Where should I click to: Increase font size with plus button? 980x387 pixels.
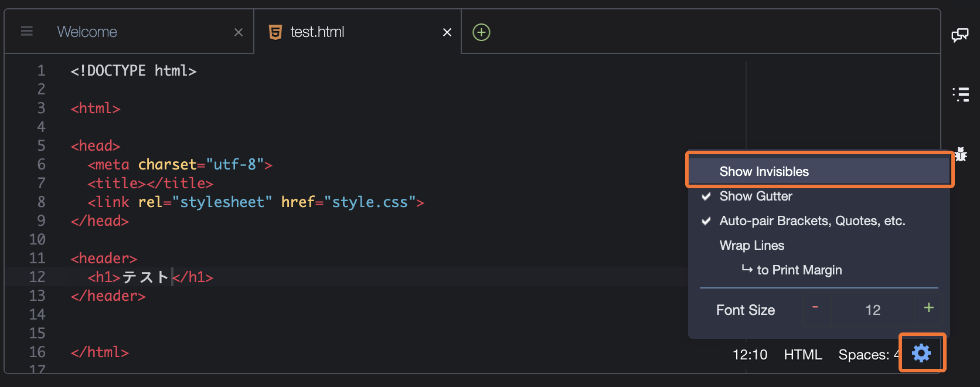(x=928, y=308)
